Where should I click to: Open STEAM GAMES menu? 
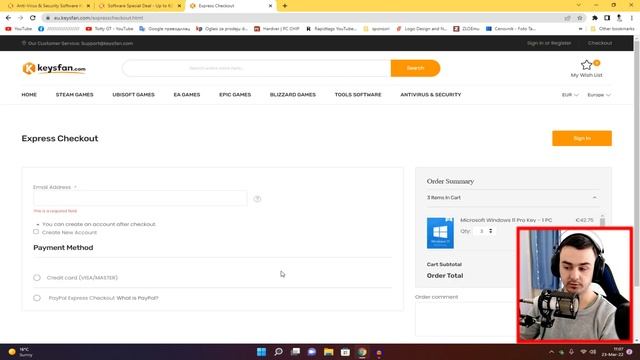(x=74, y=95)
